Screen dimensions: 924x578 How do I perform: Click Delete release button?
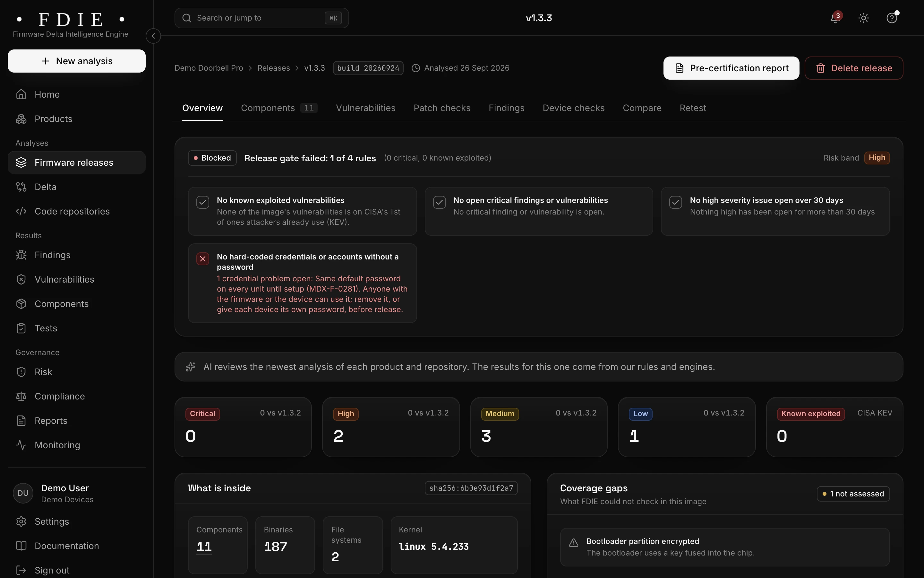[854, 68]
